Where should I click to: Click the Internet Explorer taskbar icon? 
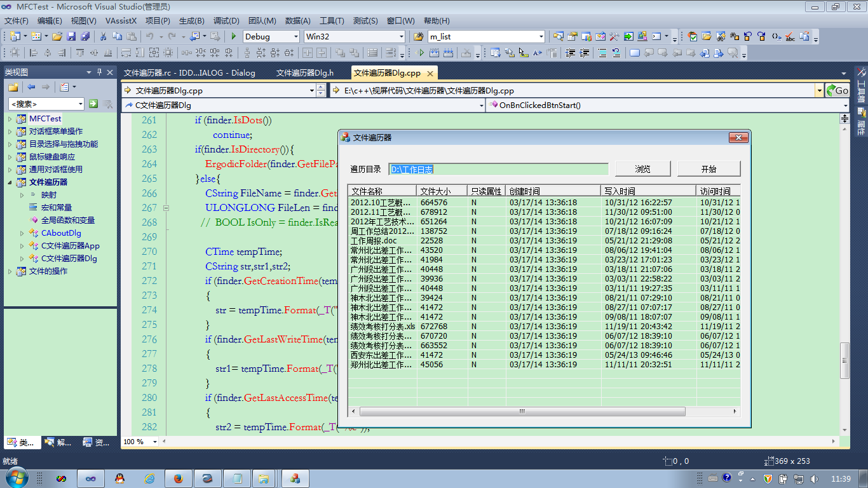149,478
